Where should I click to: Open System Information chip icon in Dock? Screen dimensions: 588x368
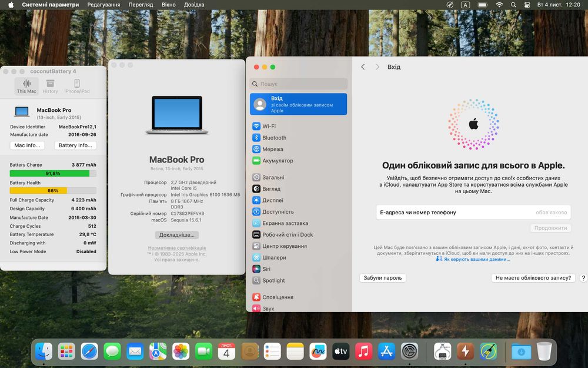click(443, 352)
